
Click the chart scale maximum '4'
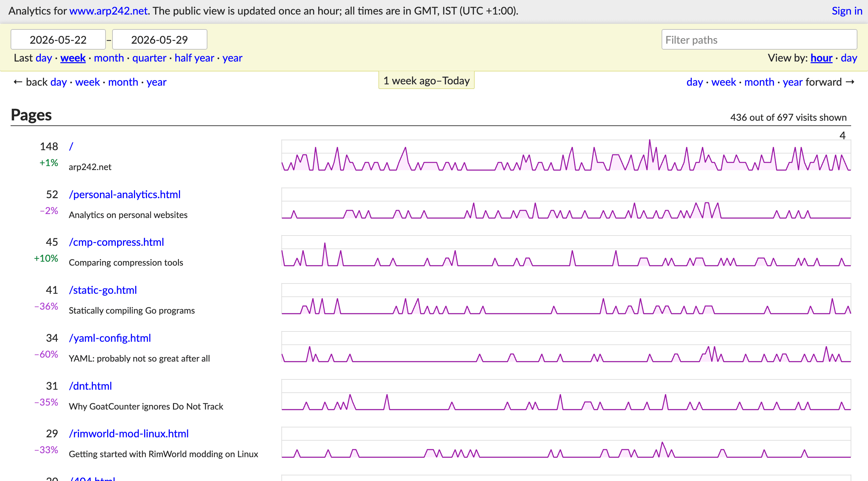coord(843,136)
